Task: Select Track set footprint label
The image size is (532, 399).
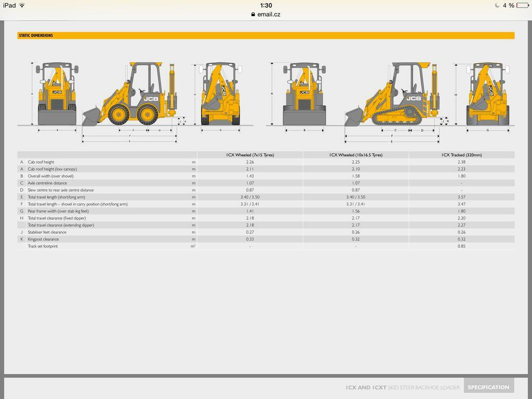Action: [43, 246]
